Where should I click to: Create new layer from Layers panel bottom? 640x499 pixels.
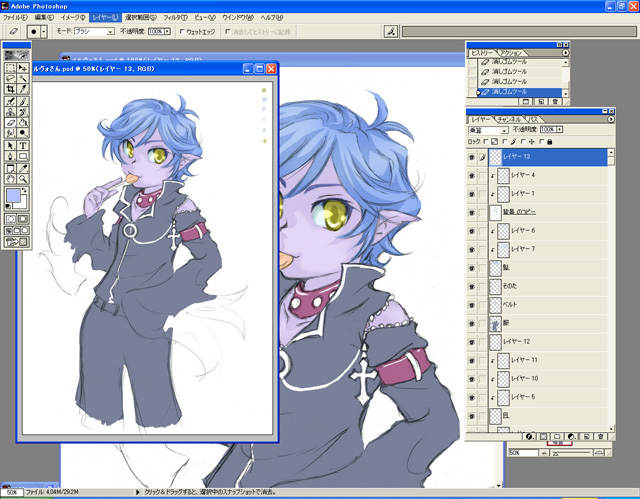[587, 437]
